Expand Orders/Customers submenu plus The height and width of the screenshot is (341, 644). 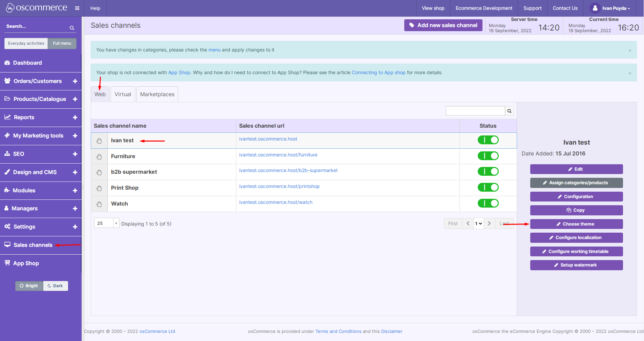coord(75,81)
